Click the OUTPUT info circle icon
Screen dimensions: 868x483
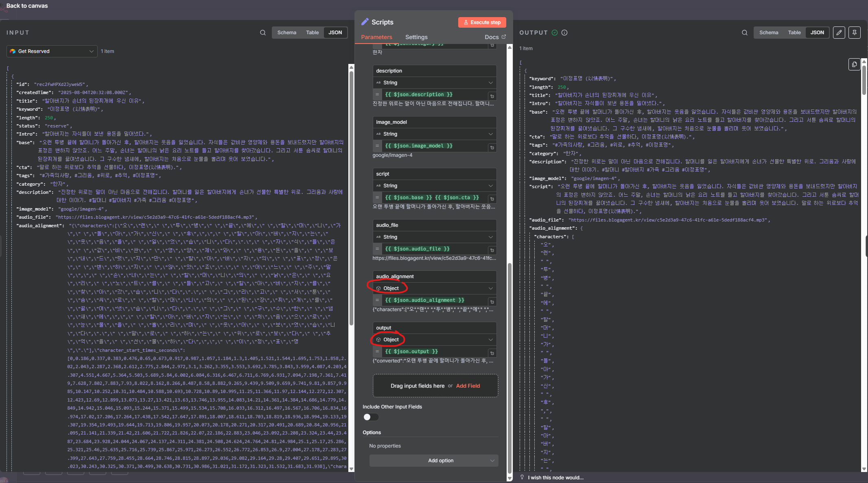pyautogui.click(x=564, y=33)
